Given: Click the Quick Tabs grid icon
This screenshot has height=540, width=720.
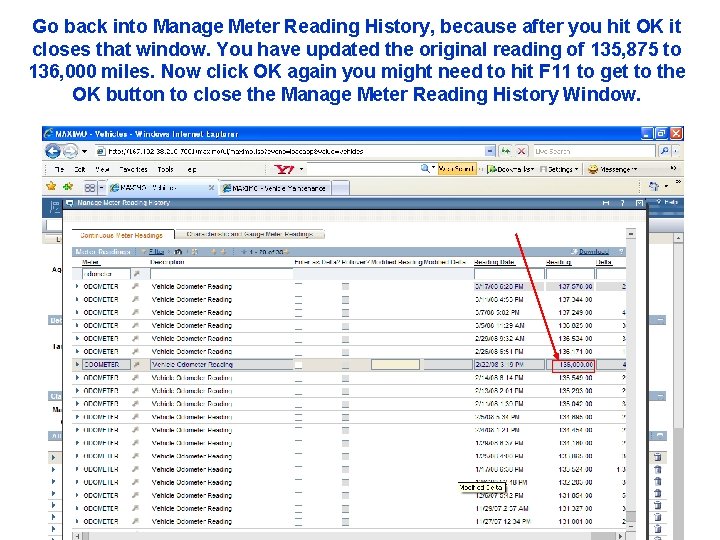Looking at the screenshot, I should click(90, 188).
